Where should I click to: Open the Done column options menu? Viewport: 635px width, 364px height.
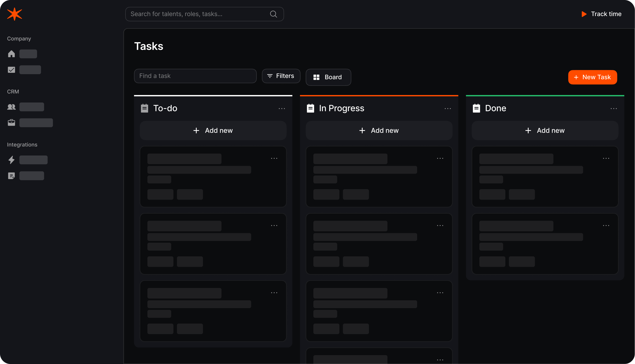pyautogui.click(x=614, y=109)
